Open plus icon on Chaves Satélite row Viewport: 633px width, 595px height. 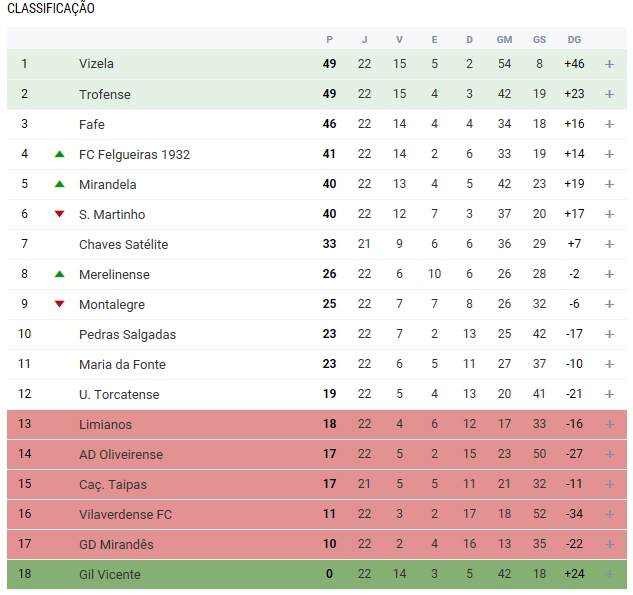pos(609,244)
